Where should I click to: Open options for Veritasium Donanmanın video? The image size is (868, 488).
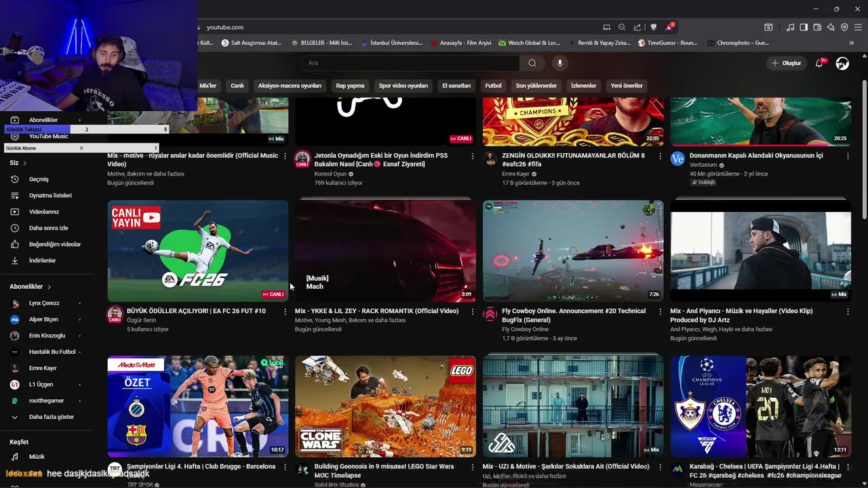848,156
